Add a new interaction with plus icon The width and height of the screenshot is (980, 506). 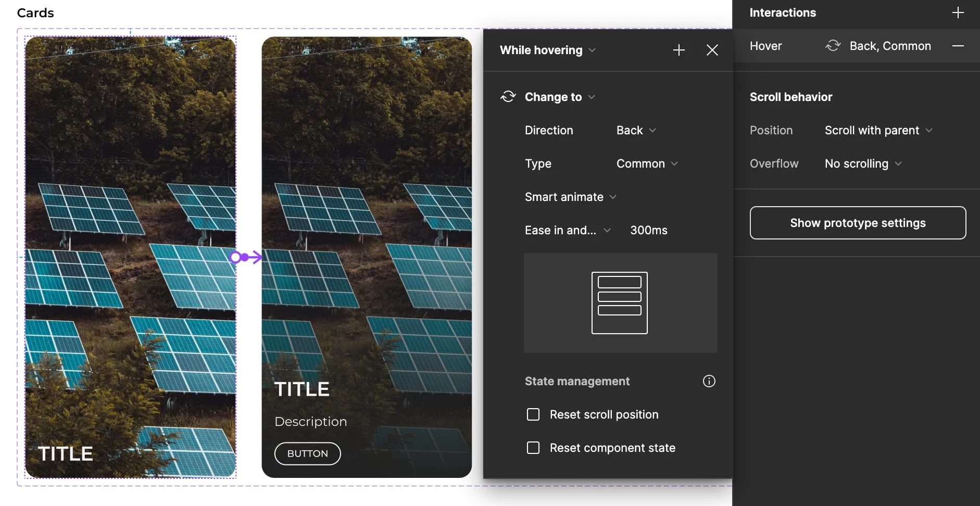(958, 12)
